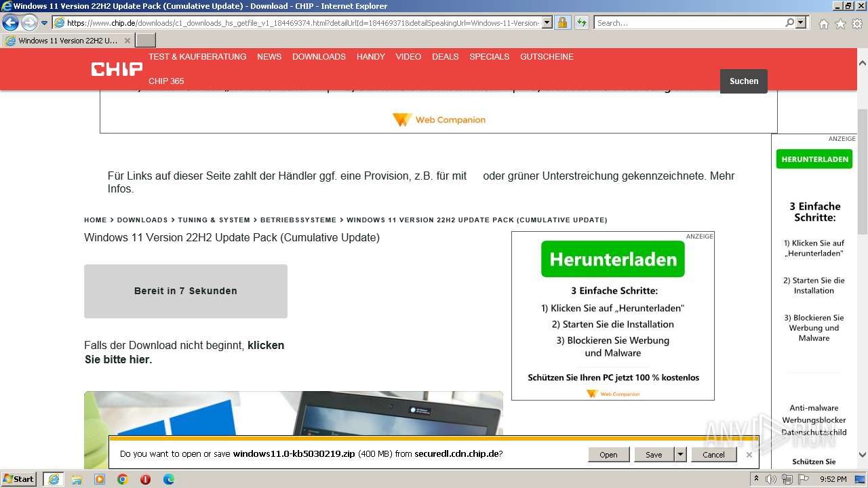
Task: Click the Refresh page icon
Action: point(582,22)
